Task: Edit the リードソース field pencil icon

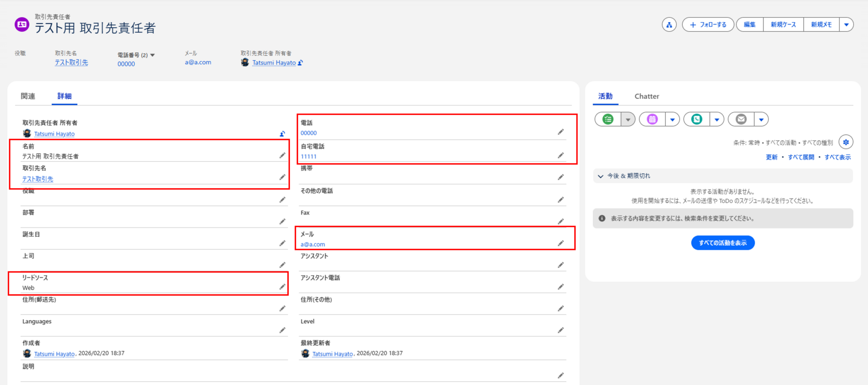Action: [282, 287]
